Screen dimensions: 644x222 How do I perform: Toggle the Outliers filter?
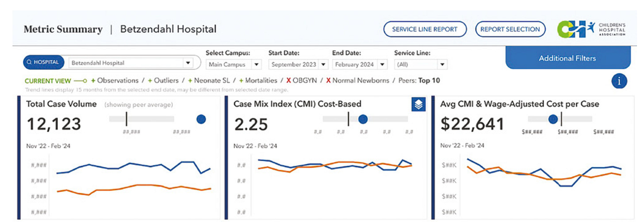(163, 80)
